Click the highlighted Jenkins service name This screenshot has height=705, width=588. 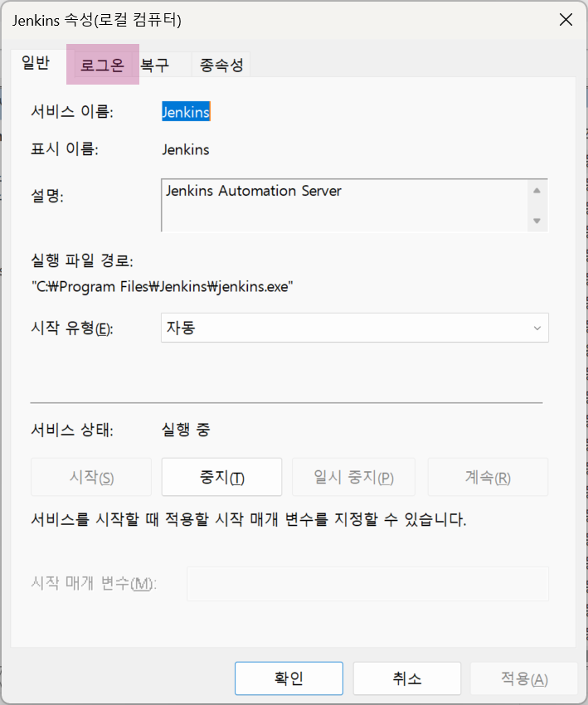tap(186, 112)
